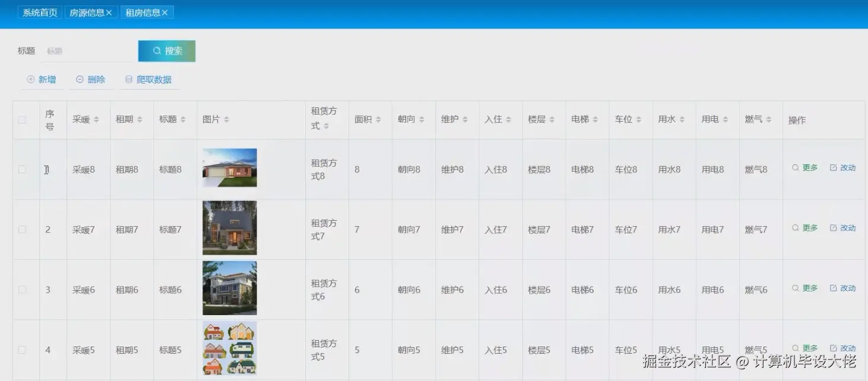Click the house thumbnail in row 标题5
The image size is (868, 381).
pyautogui.click(x=230, y=348)
